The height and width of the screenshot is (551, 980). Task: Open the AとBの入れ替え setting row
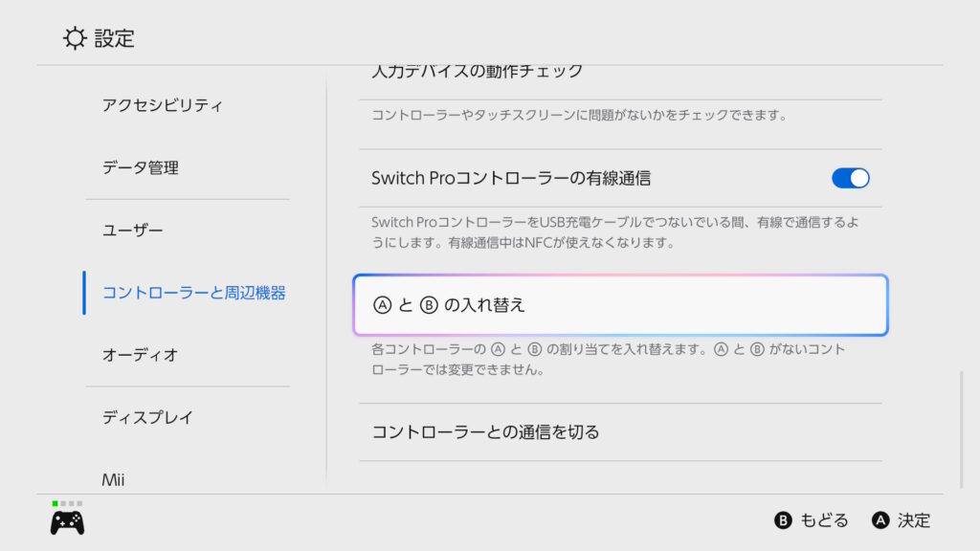620,305
